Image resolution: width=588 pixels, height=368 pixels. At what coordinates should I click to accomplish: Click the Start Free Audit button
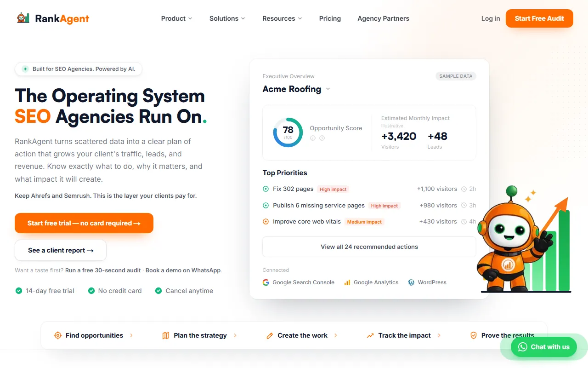(x=539, y=18)
